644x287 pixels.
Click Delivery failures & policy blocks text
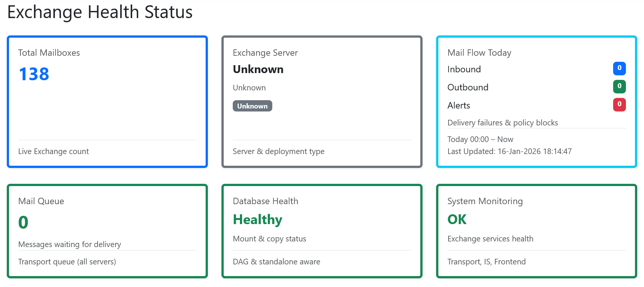(x=502, y=123)
